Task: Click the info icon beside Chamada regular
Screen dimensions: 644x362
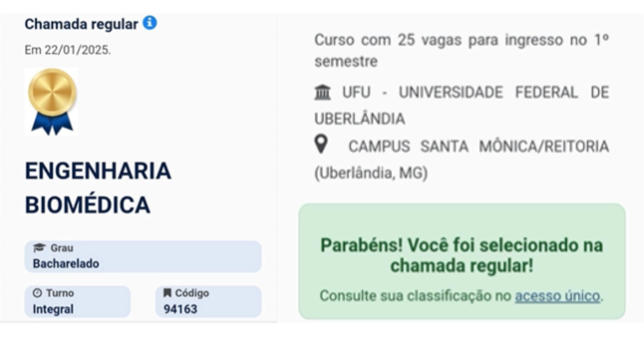Action: coord(150,23)
